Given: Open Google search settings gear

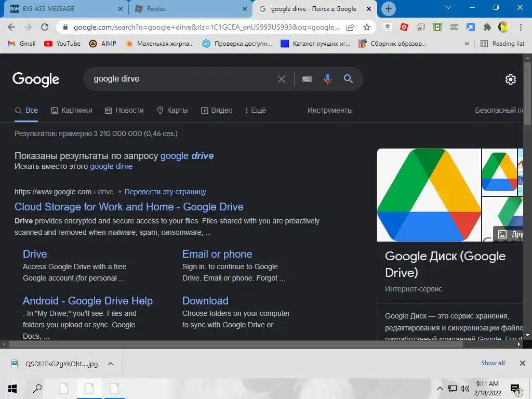Looking at the screenshot, I should pyautogui.click(x=511, y=79).
